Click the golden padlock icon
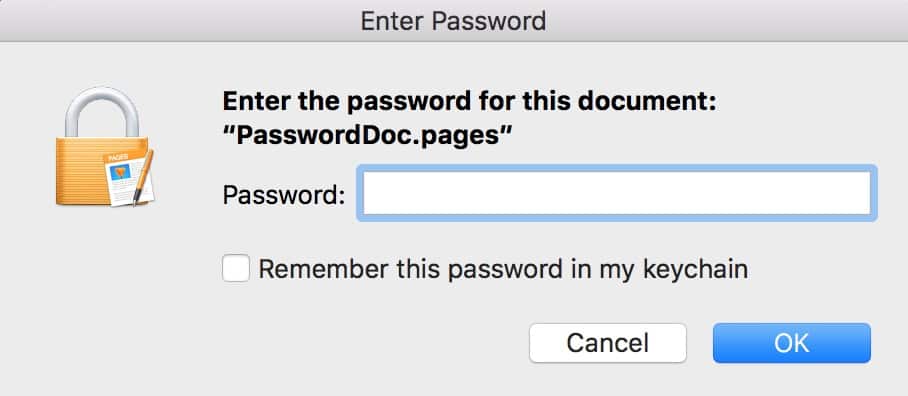 pos(104,146)
